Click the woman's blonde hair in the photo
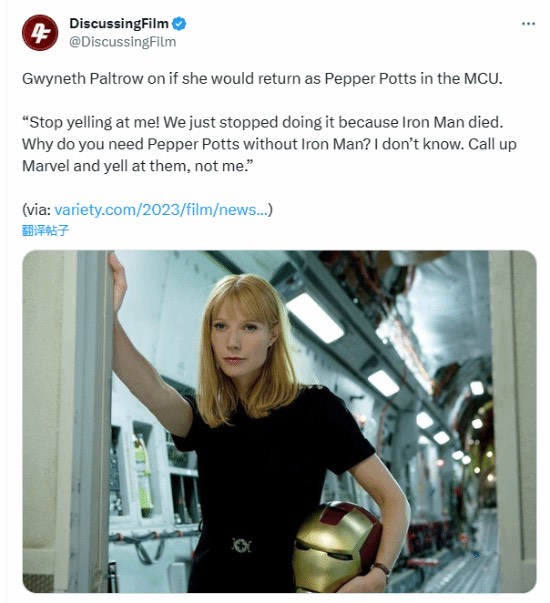The height and width of the screenshot is (603, 550). 248,346
